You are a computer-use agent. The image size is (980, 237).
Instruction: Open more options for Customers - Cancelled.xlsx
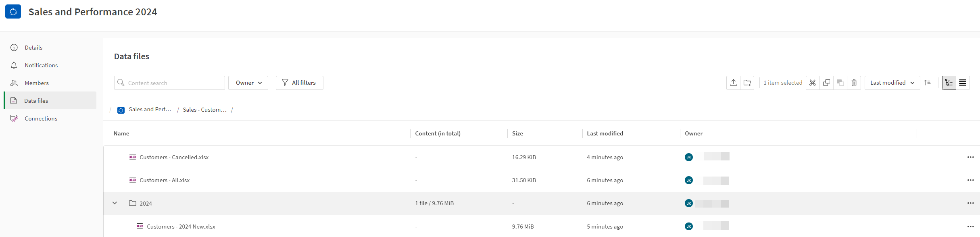click(970, 157)
